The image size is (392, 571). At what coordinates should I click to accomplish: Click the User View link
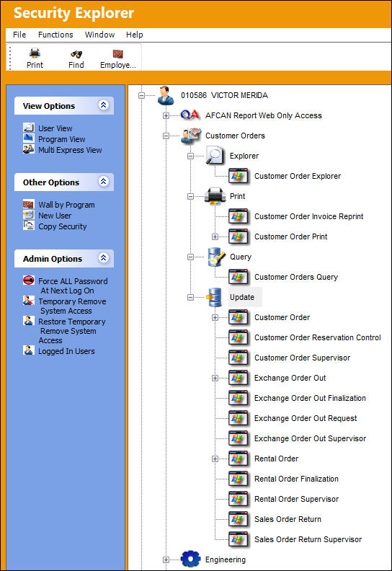point(55,128)
